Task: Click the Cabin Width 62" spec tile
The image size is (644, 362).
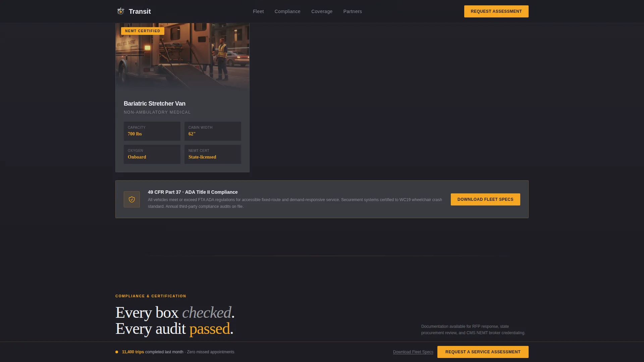Action: point(213,131)
